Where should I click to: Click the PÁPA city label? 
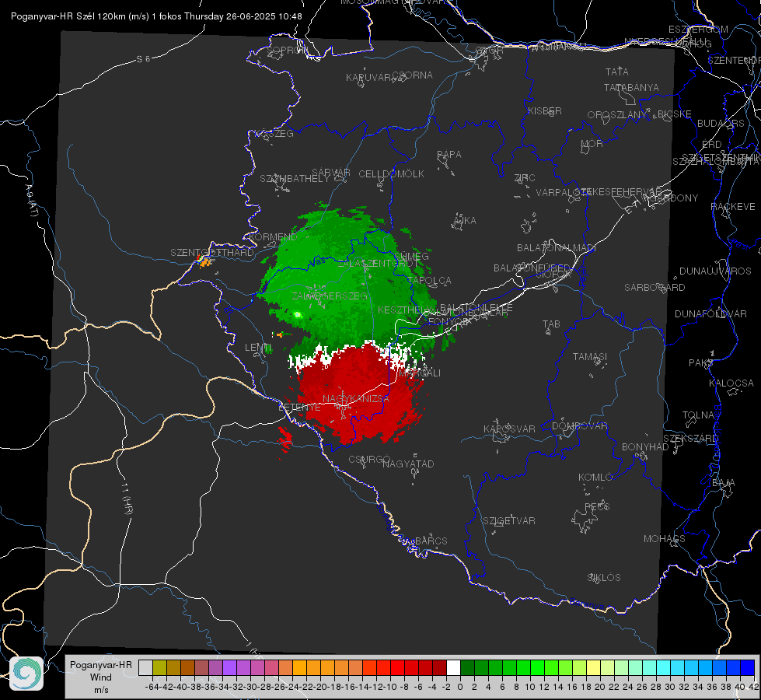[449, 155]
